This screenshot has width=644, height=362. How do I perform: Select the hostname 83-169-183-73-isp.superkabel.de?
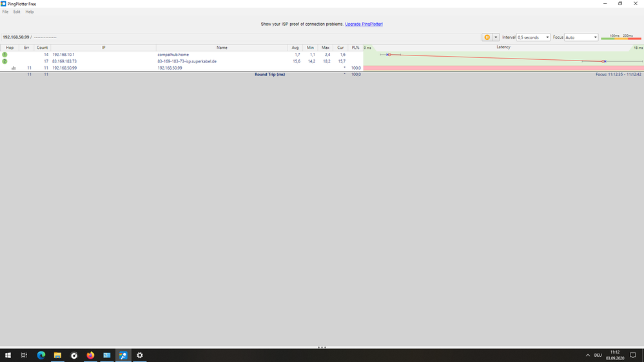click(187, 61)
